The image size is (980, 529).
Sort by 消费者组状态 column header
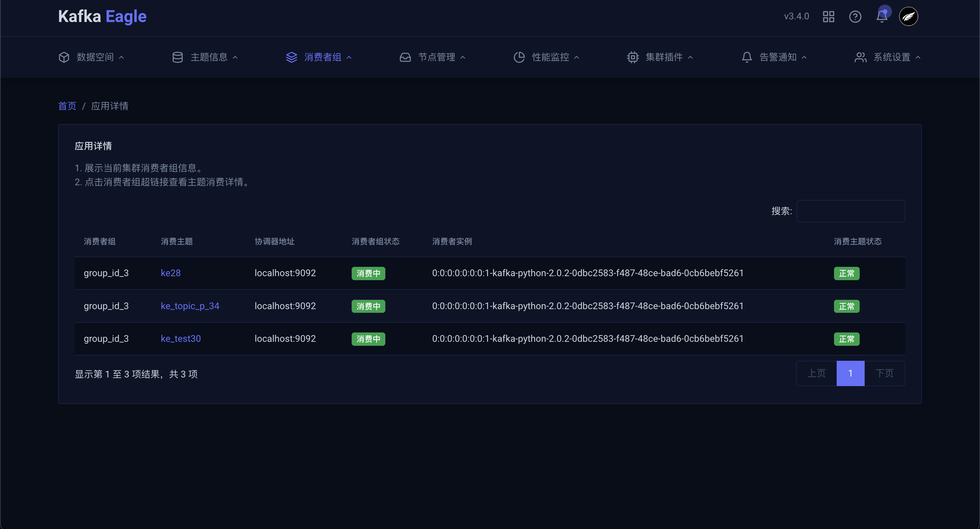click(x=375, y=242)
